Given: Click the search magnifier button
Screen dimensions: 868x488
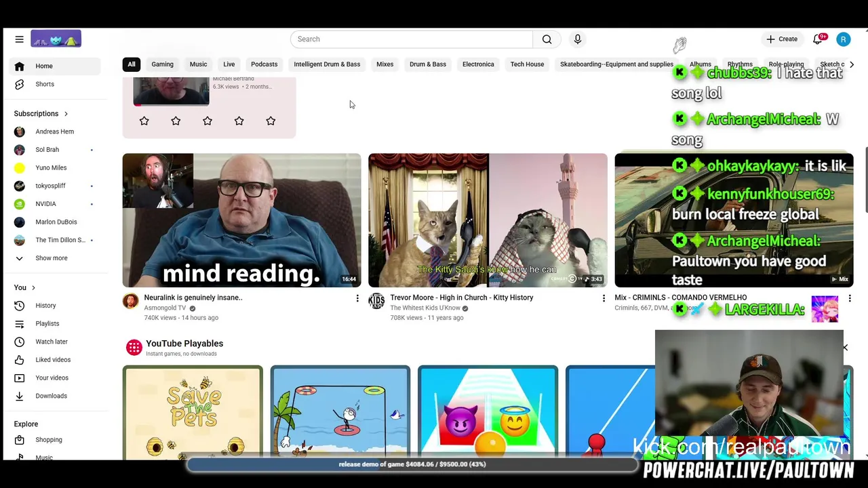Looking at the screenshot, I should [547, 39].
